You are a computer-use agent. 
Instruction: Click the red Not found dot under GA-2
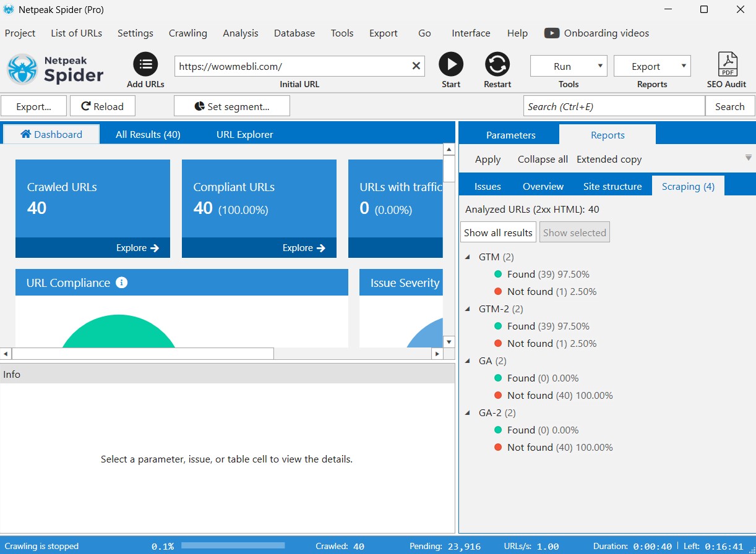(498, 447)
